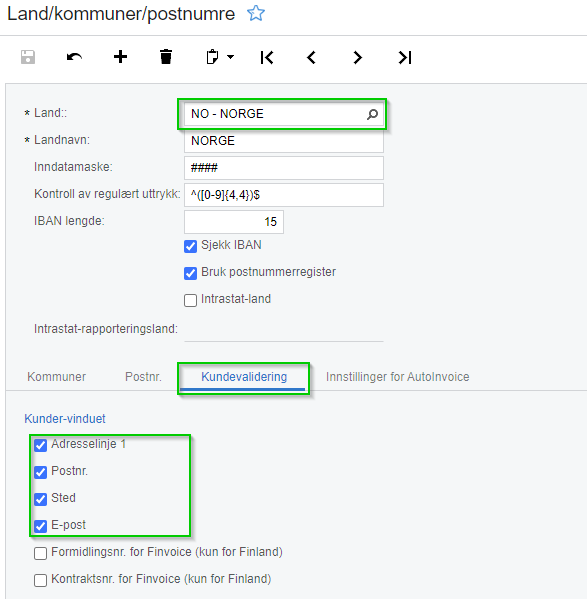This screenshot has width=587, height=599.
Task: Click the IBAN lengde field
Action: 234,222
